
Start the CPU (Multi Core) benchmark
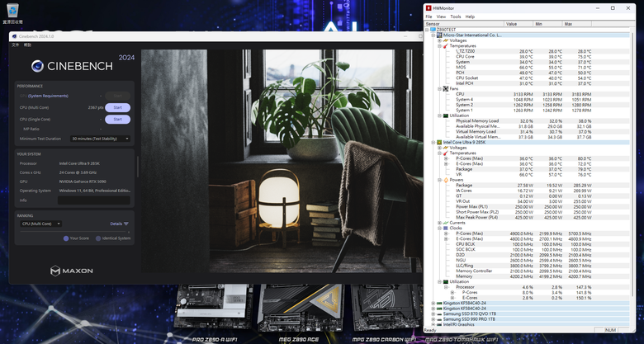tap(118, 107)
